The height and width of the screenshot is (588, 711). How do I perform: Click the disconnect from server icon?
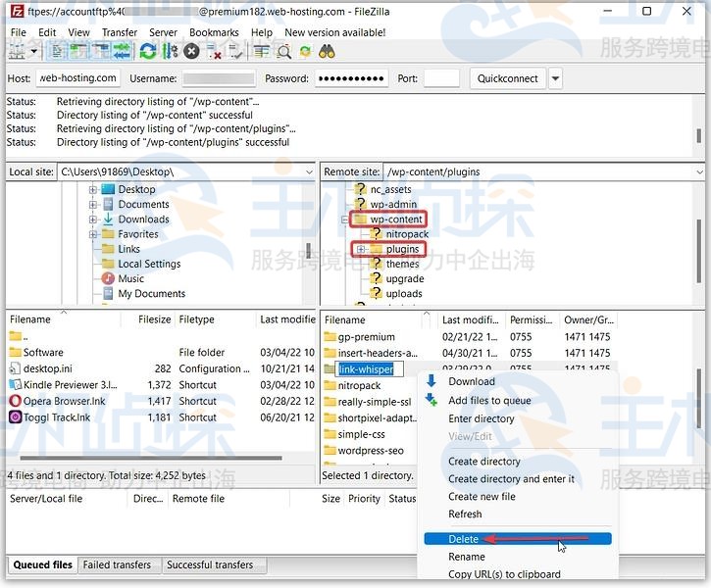215,51
